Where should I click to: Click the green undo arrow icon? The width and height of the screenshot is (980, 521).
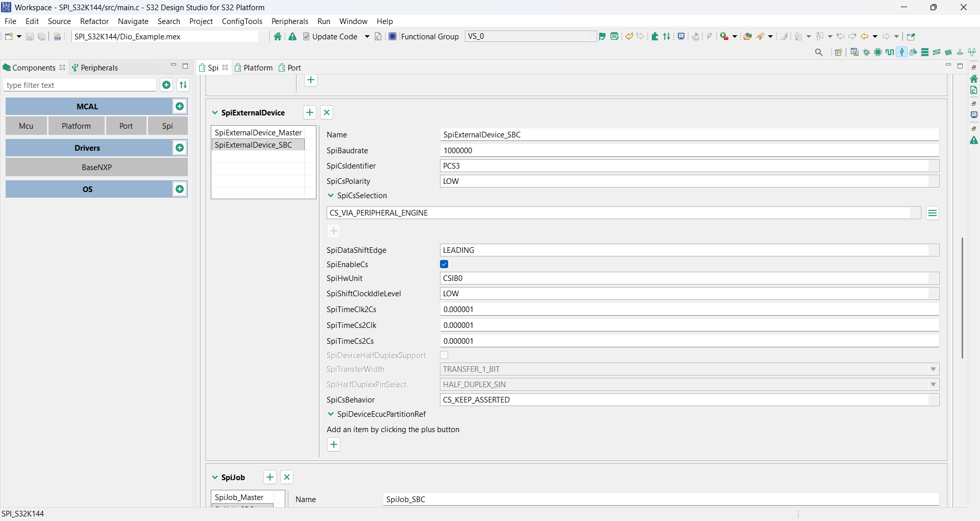coord(629,36)
